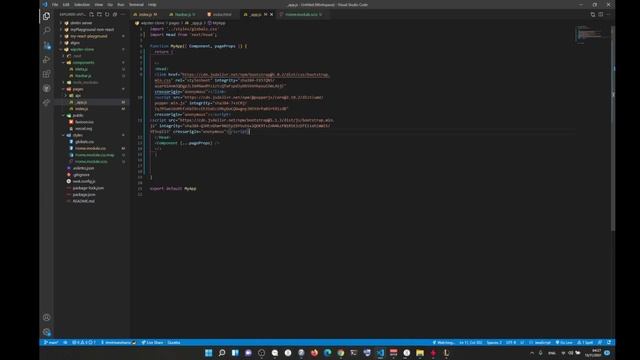The height and width of the screenshot is (360, 640).
Task: Open .gitignore in the file tree
Action: pyautogui.click(x=82, y=175)
